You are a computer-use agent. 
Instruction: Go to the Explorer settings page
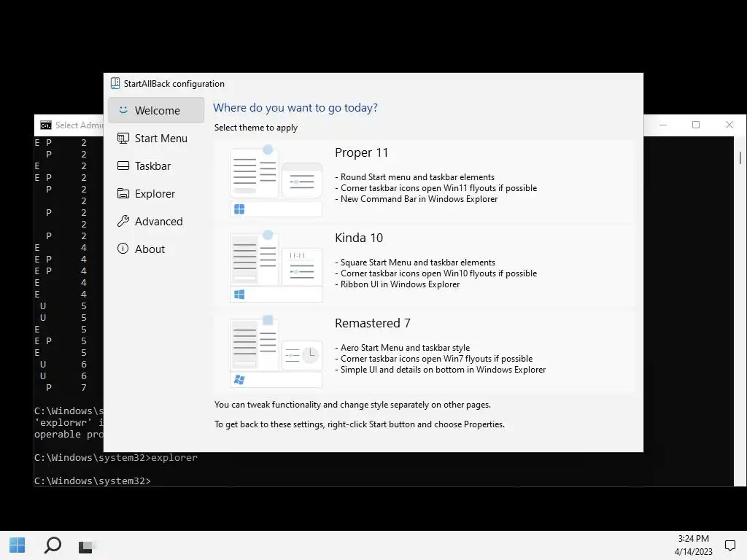[x=156, y=194]
